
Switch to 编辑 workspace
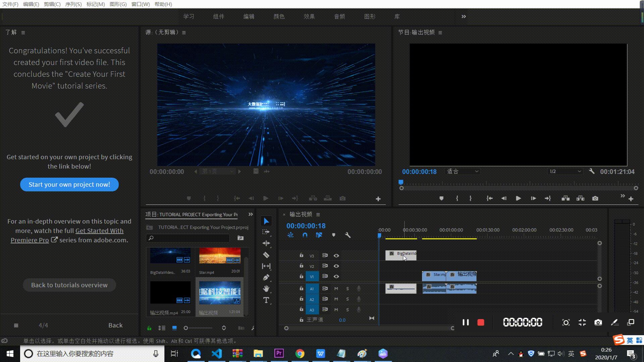tap(249, 16)
